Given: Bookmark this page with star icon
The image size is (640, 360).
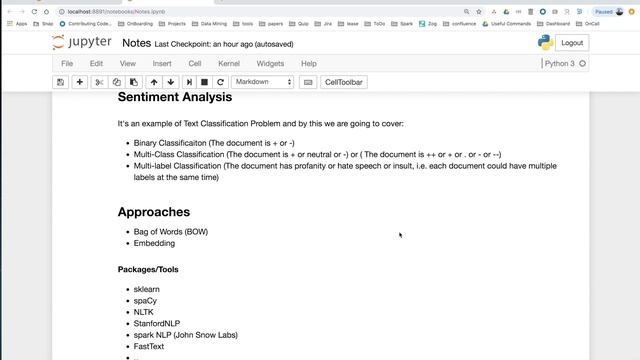Looking at the screenshot, I should (x=479, y=11).
